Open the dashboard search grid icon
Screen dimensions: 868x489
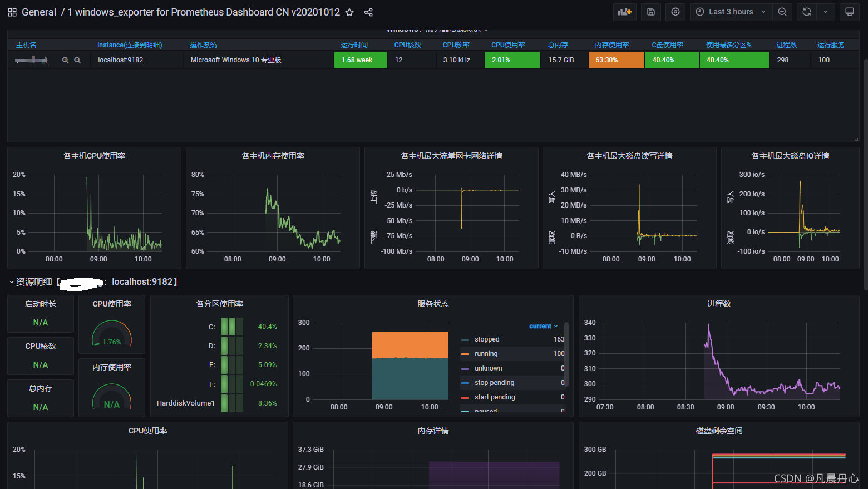click(x=12, y=12)
